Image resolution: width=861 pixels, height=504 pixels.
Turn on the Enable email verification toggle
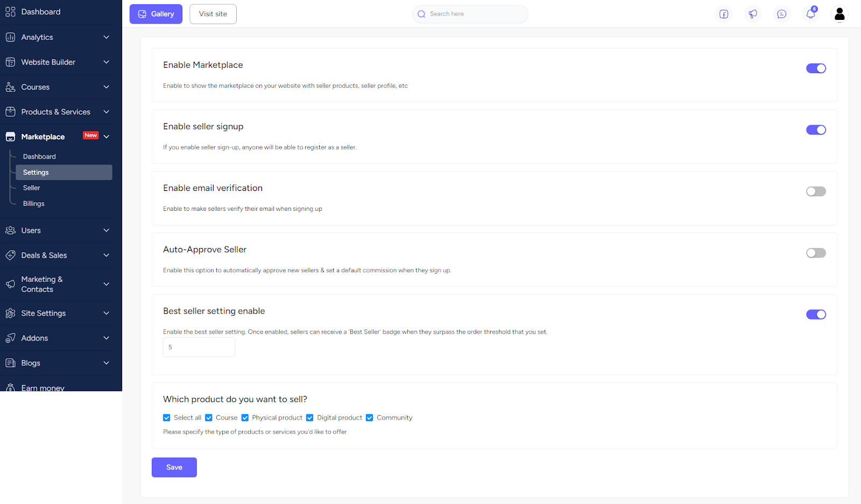(x=816, y=191)
